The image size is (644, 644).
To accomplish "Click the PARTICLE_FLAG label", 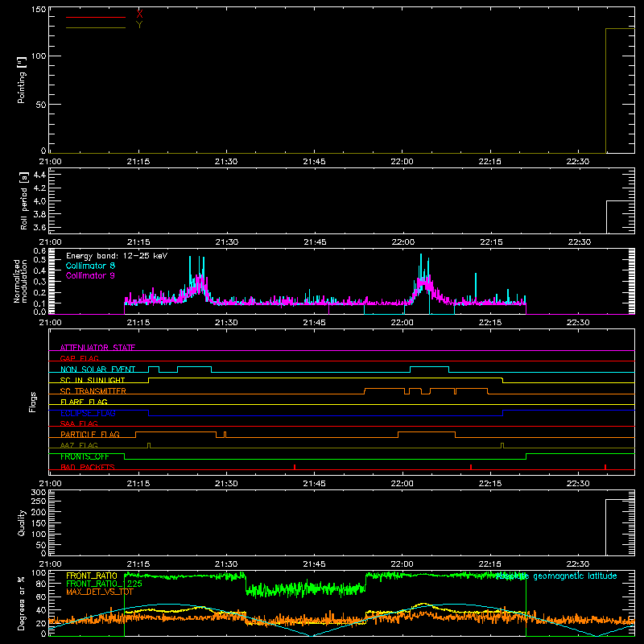I will tap(90, 435).
